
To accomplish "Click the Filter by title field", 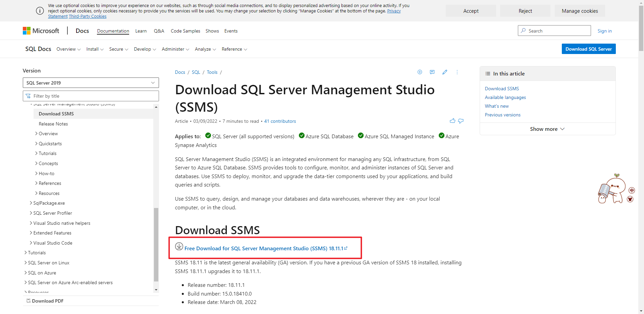I will tap(91, 96).
